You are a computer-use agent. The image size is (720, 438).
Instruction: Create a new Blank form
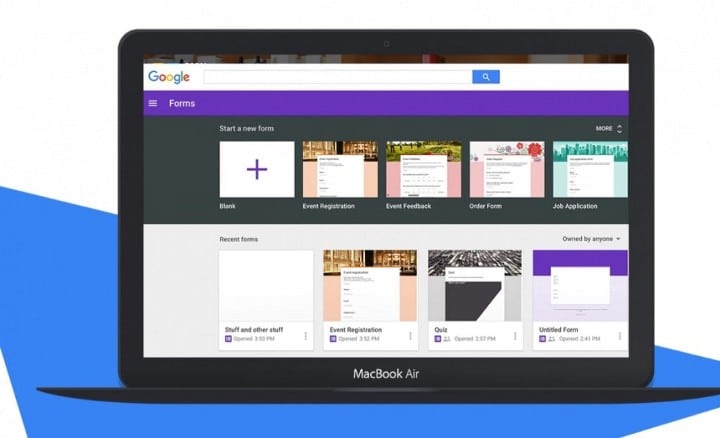point(257,169)
